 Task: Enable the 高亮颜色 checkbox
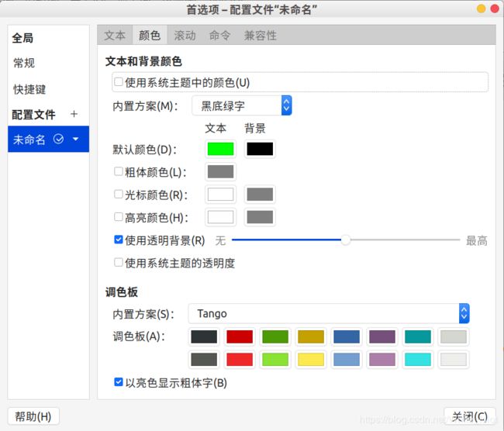pos(119,217)
